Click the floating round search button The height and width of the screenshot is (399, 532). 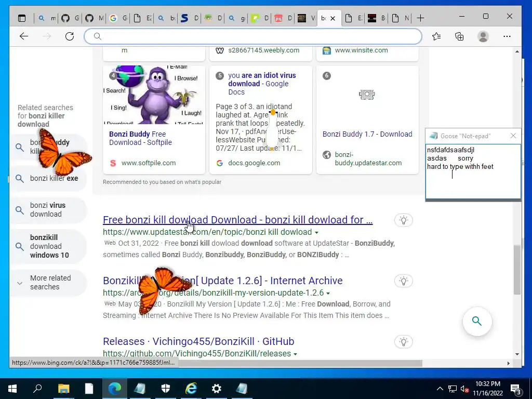477,321
